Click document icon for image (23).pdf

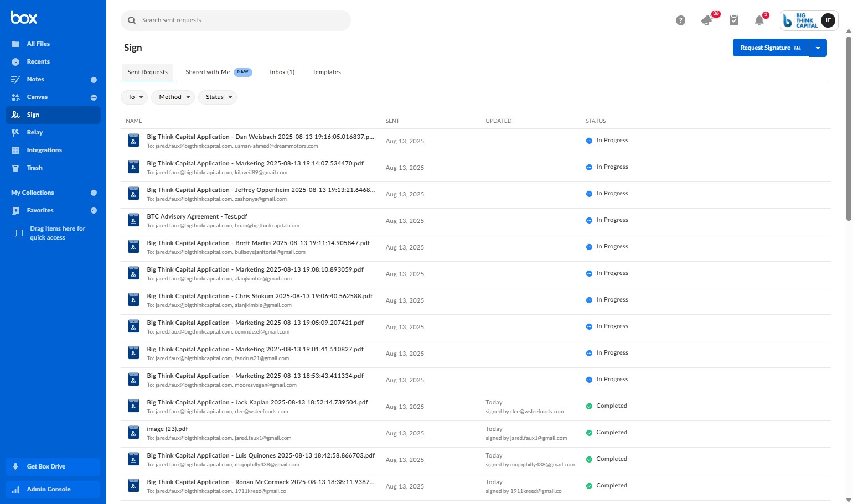pos(134,433)
